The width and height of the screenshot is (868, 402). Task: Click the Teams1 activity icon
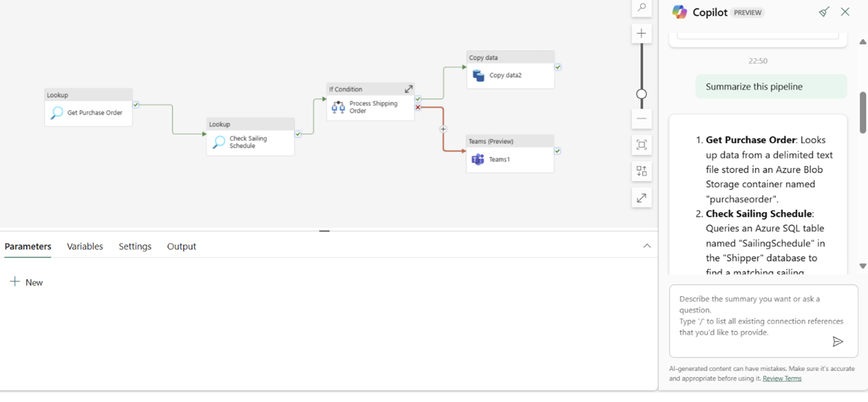477,159
